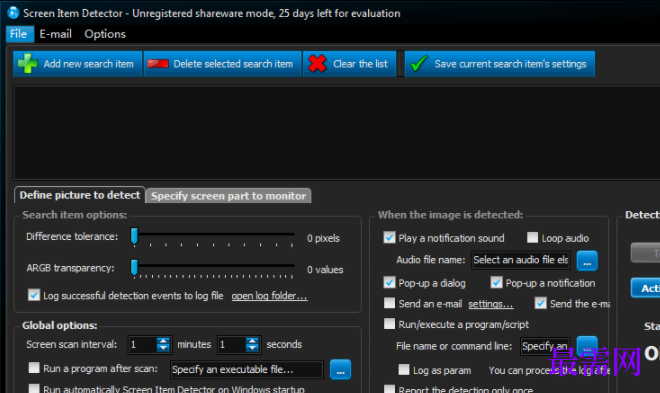
Task: Browse for audio file with the ellipsis button
Action: tap(587, 260)
